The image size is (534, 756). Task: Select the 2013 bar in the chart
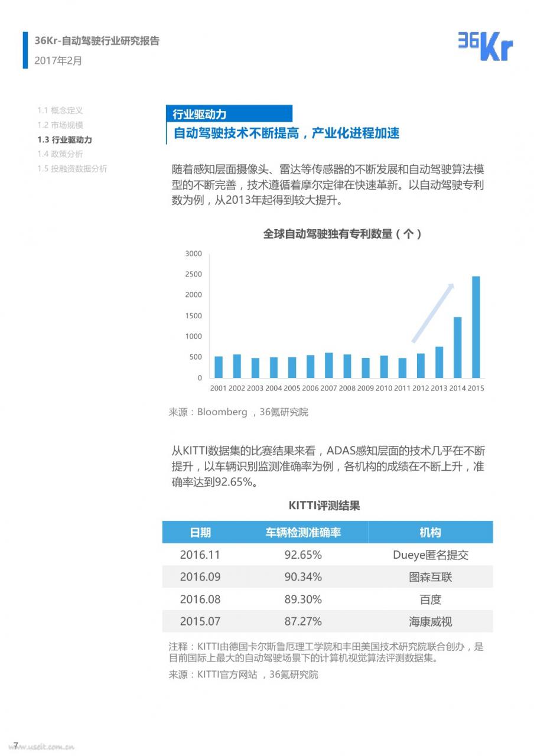(x=439, y=362)
